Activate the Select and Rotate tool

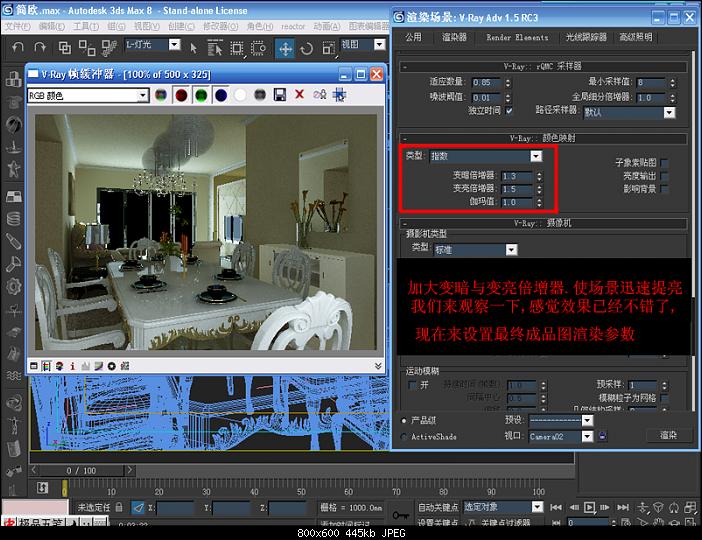pyautogui.click(x=307, y=48)
